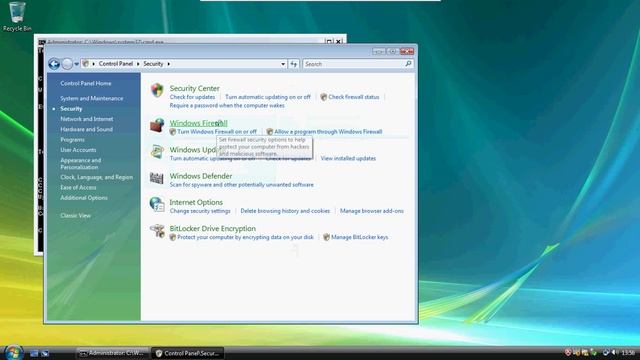Select Additional Options in sidebar

click(84, 198)
